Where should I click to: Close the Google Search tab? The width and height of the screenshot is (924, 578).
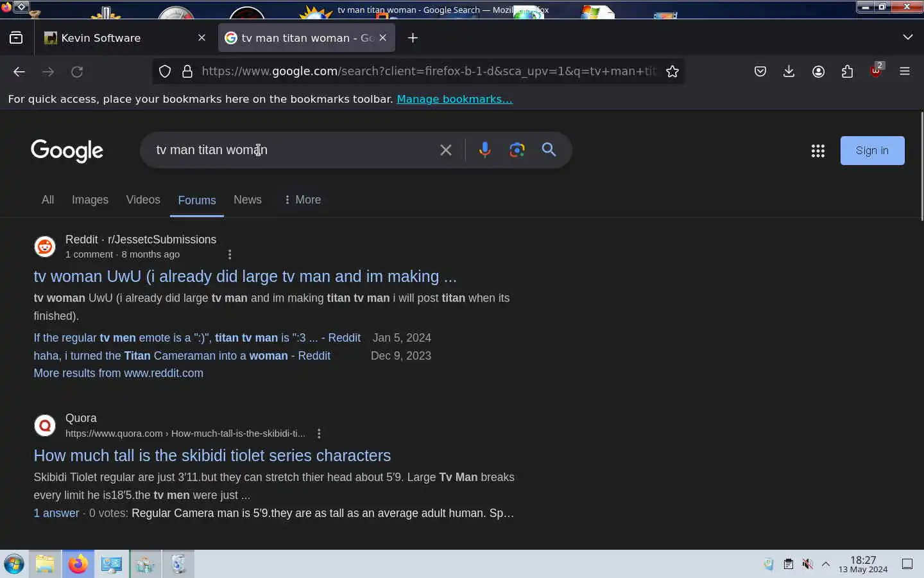point(383,38)
